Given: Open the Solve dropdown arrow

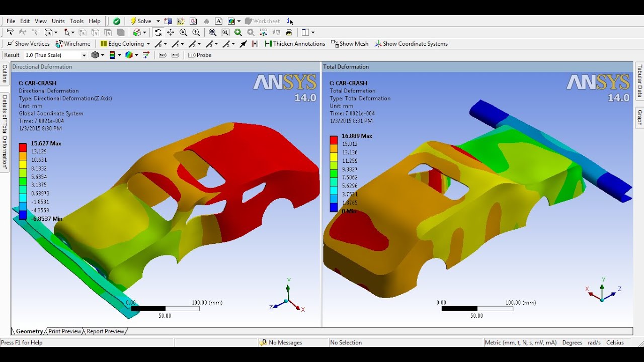Looking at the screenshot, I should (x=158, y=21).
